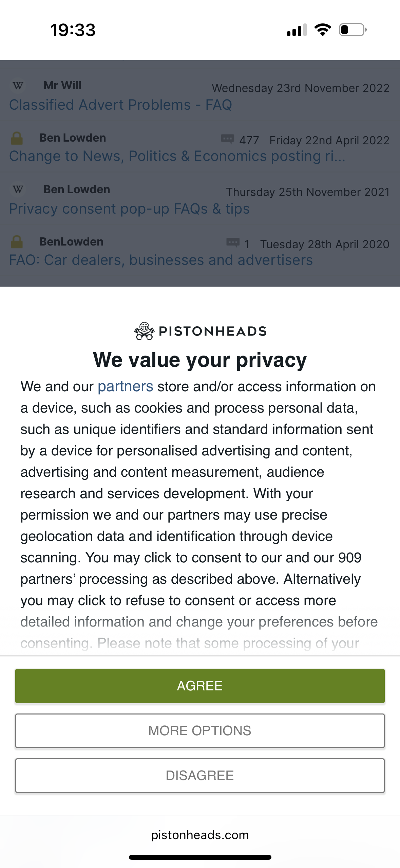
Task: Open Classified Advert Problems - FAQ thread
Action: [x=120, y=105]
